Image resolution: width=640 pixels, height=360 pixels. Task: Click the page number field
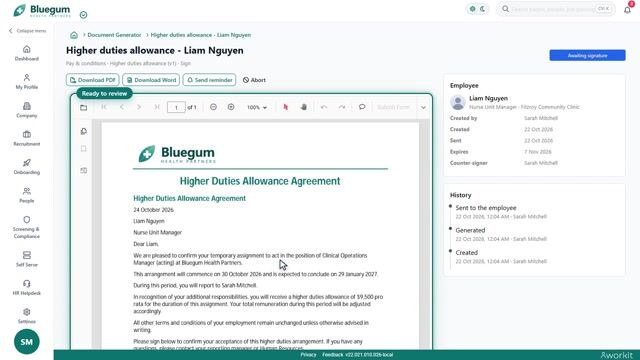pos(176,107)
